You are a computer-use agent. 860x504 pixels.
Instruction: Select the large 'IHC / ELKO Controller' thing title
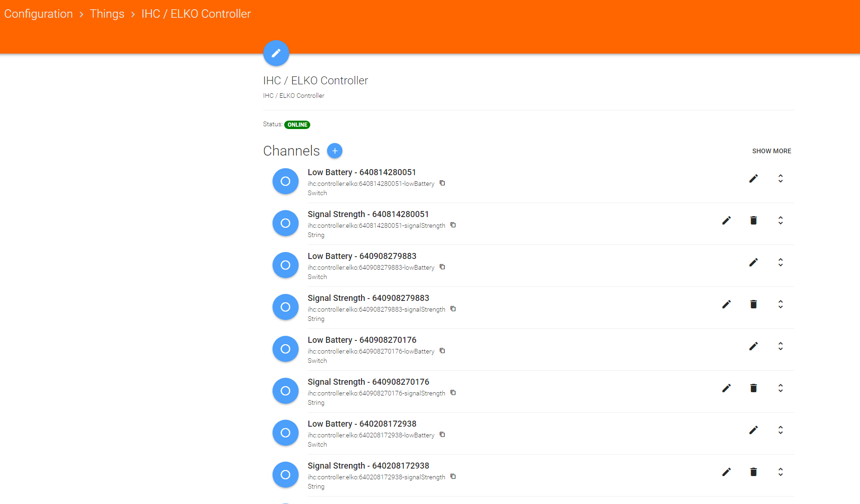coord(315,81)
